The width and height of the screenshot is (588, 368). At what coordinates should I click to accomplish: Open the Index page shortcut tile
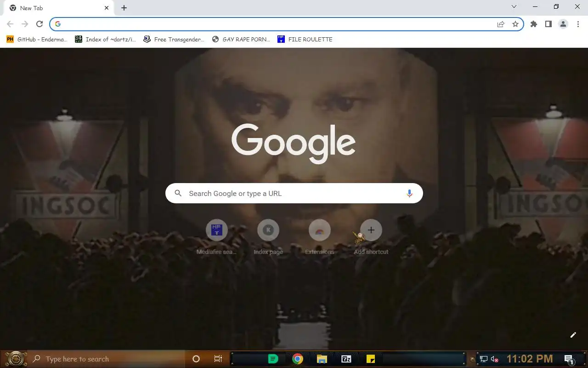pos(268,237)
